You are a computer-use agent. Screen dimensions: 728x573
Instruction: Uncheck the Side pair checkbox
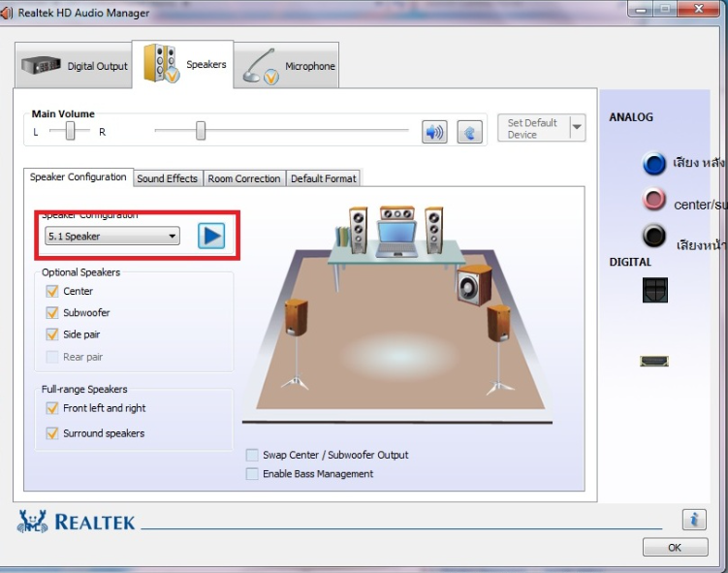pos(52,334)
